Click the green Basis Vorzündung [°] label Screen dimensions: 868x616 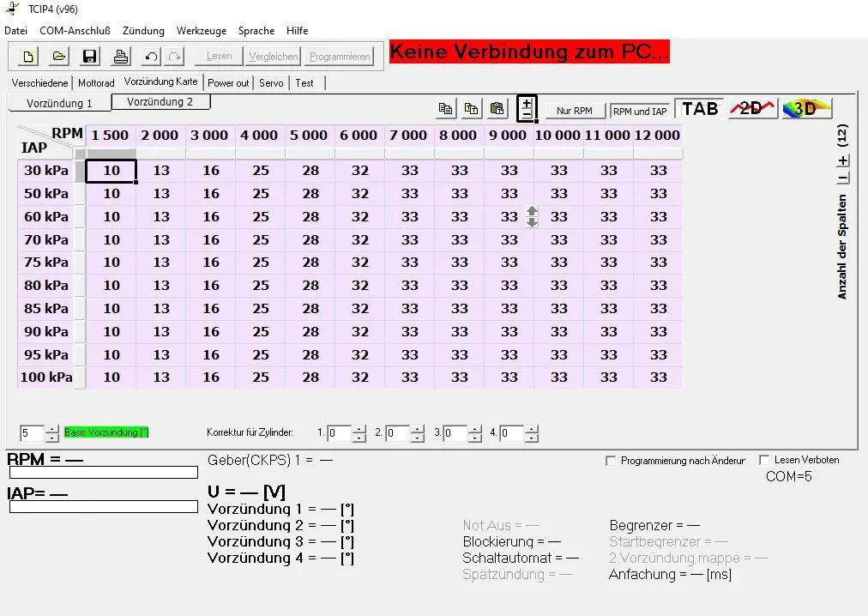(106, 432)
